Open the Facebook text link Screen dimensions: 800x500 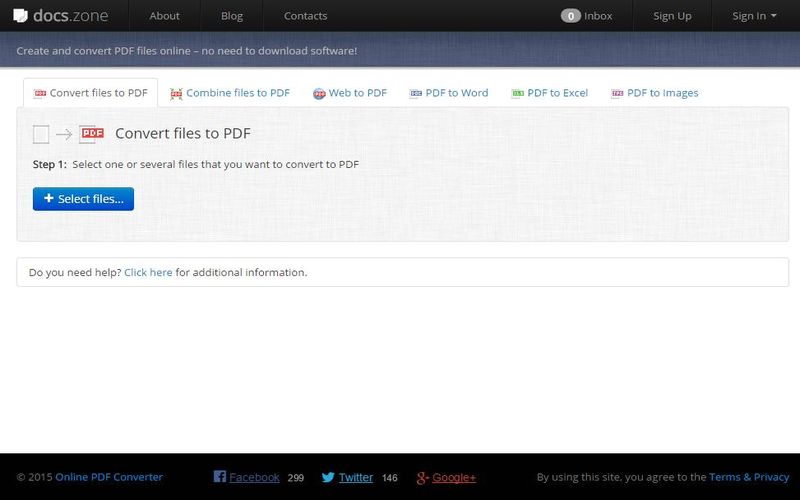point(254,478)
